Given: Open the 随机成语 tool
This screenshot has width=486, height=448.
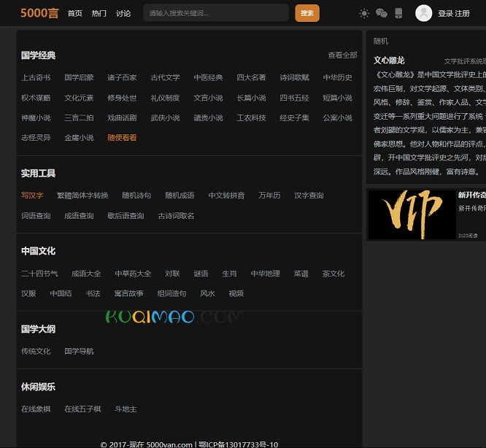Looking at the screenshot, I should coord(180,196).
